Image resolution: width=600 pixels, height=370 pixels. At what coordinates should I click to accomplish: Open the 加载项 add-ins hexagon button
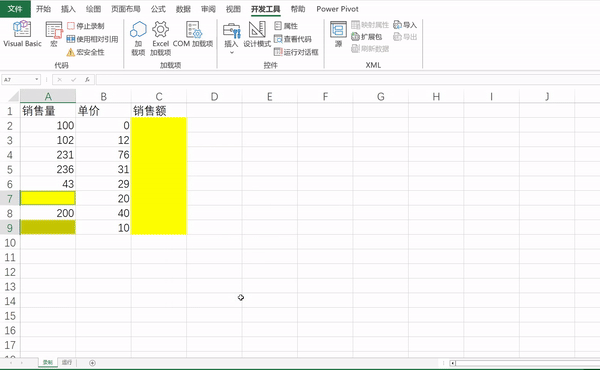click(x=138, y=38)
